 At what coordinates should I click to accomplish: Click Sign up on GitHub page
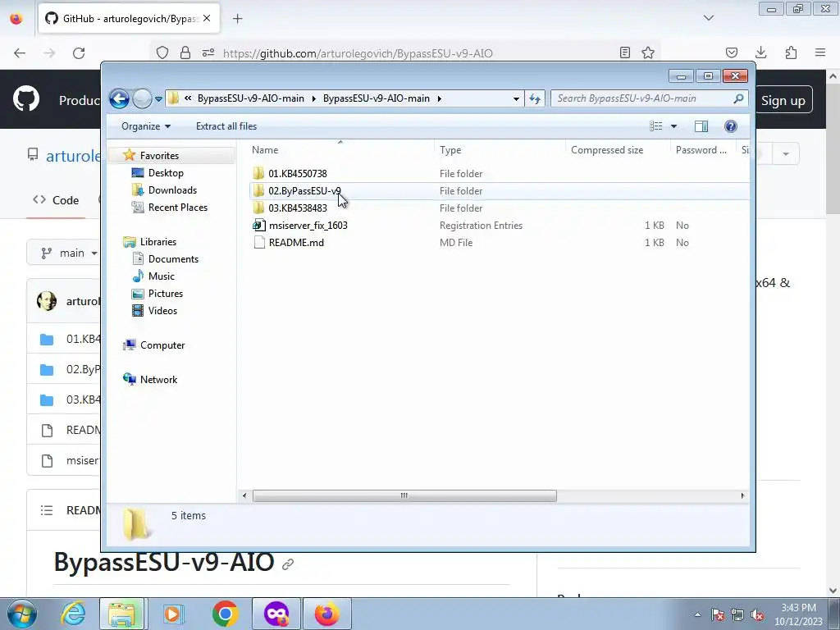(783, 101)
